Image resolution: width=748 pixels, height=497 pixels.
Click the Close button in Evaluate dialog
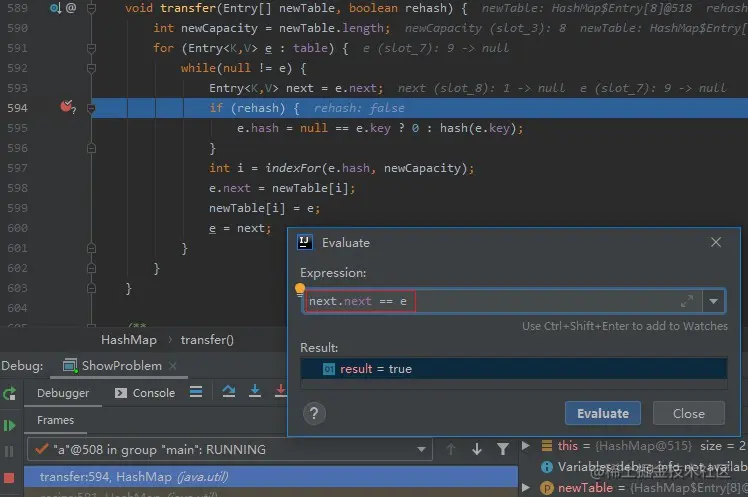688,413
